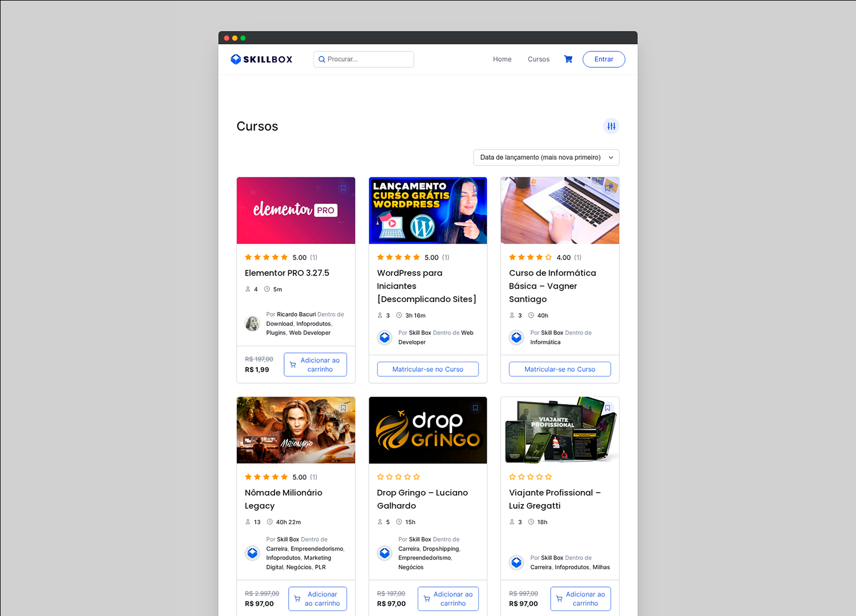Open the PLR category link
Screen dimensions: 856x616
[320, 568]
